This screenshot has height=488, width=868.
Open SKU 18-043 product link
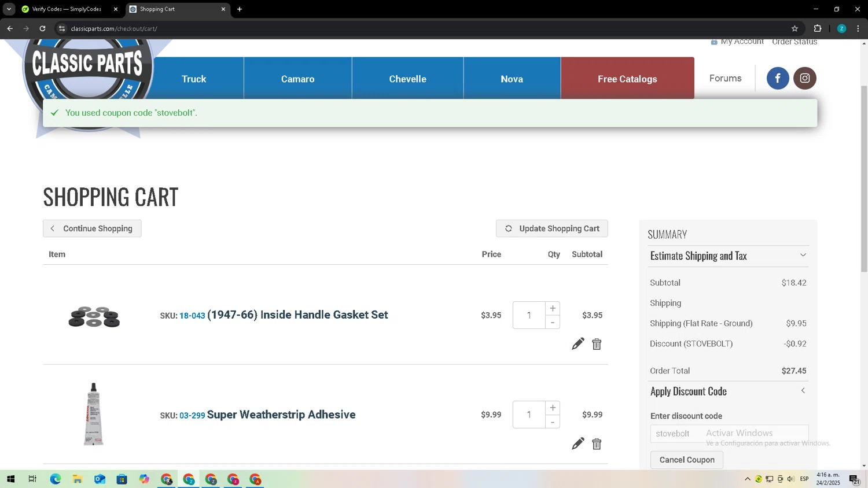click(x=192, y=316)
